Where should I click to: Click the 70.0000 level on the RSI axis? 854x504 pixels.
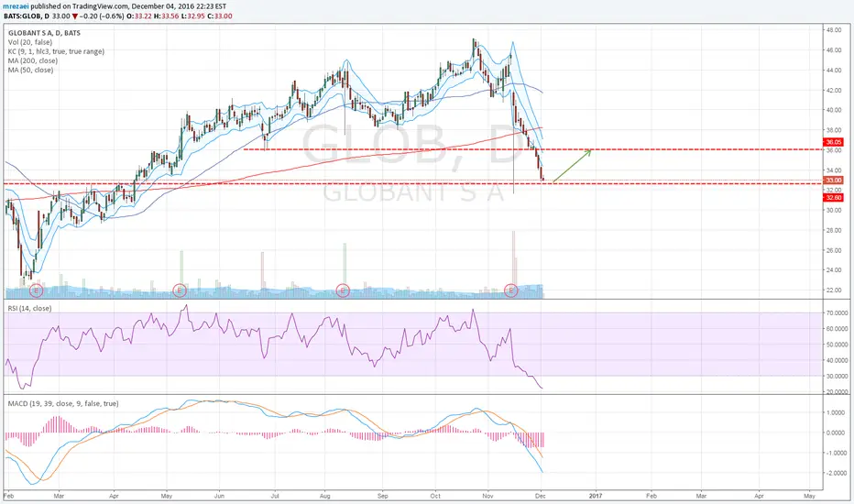837,313
